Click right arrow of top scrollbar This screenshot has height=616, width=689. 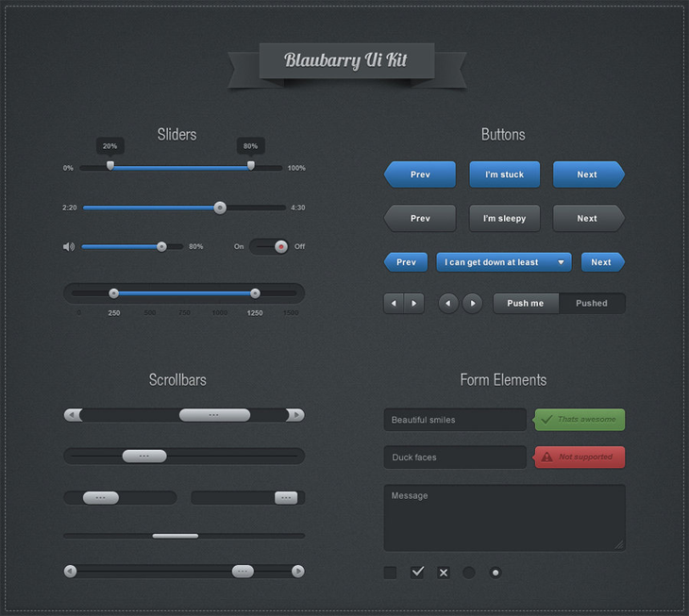pyautogui.click(x=295, y=415)
